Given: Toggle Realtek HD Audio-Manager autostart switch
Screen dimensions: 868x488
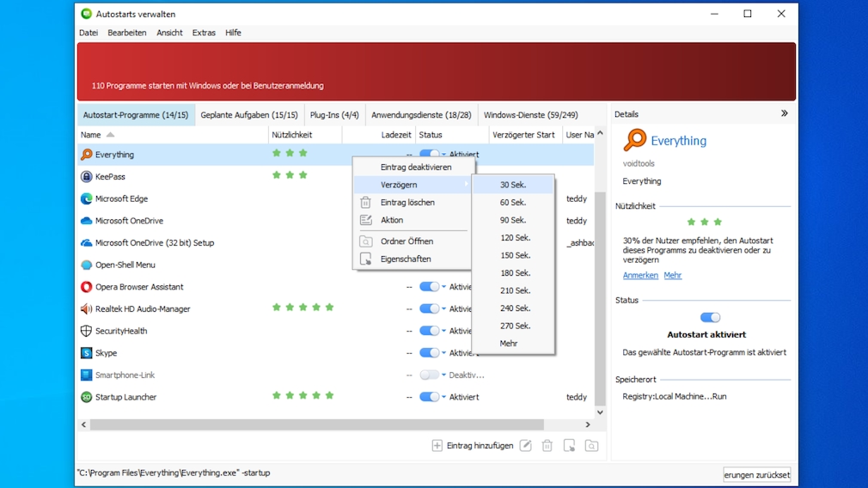Looking at the screenshot, I should coord(430,308).
